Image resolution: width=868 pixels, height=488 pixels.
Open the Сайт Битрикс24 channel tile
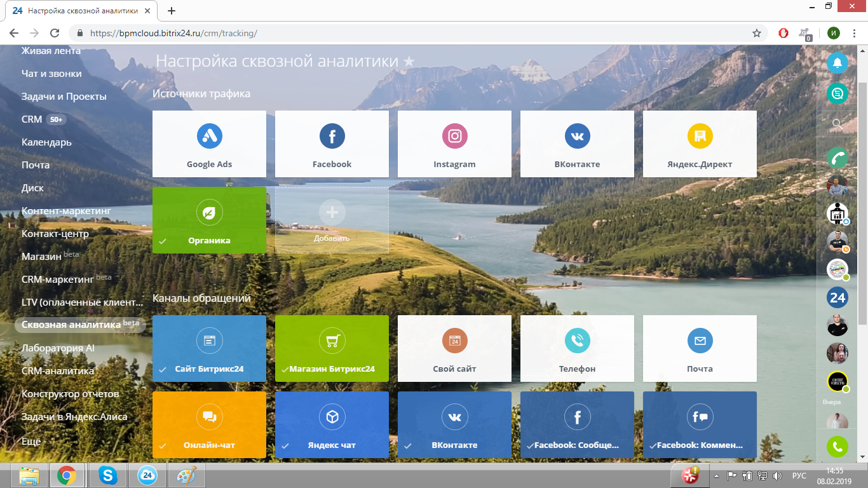[x=209, y=348]
